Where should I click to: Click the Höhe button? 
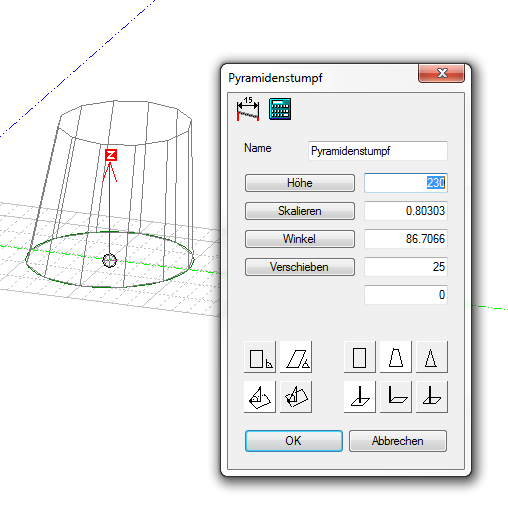[300, 183]
